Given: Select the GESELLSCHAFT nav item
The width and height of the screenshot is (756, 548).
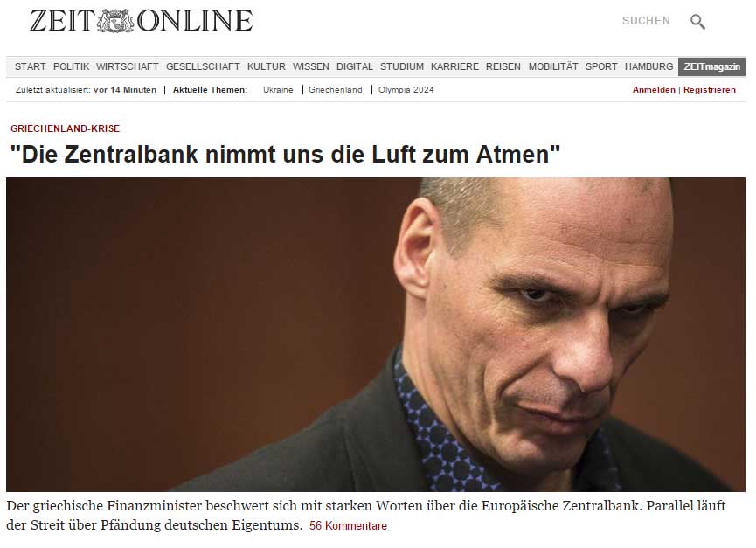Looking at the screenshot, I should coord(203,66).
